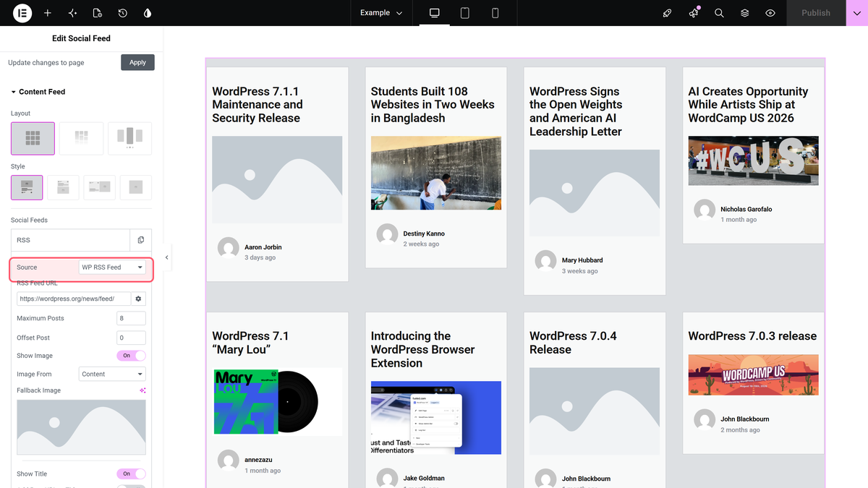
Task: Open the Elementor logo menu
Action: [22, 13]
